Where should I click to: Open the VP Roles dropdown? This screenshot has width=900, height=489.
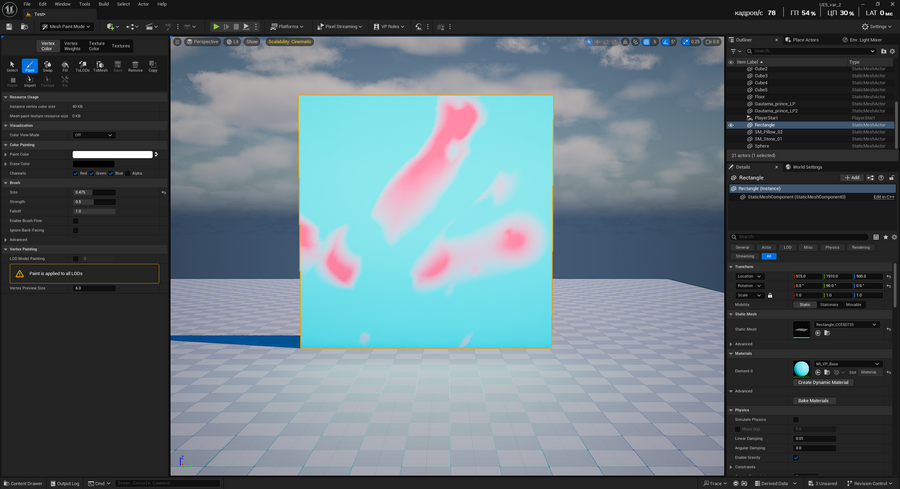(389, 26)
